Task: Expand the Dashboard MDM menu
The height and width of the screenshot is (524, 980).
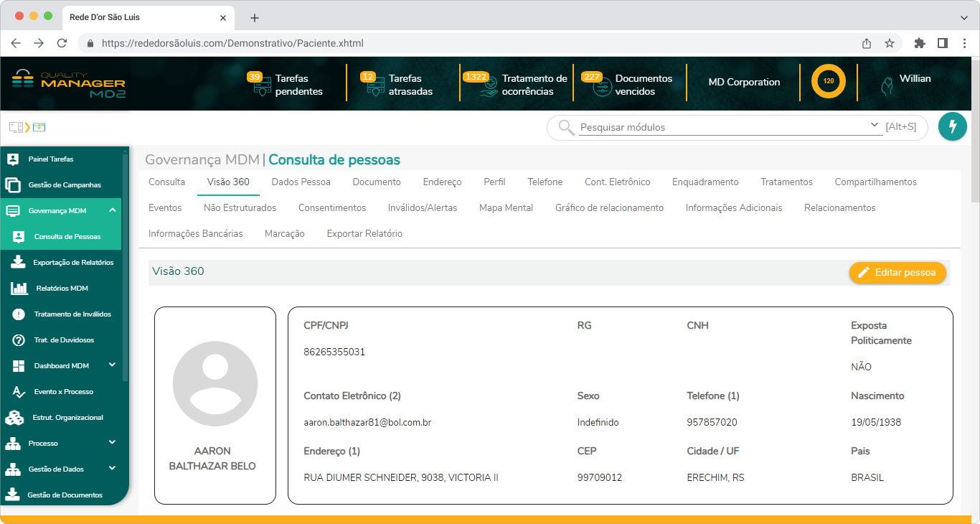Action: (x=112, y=365)
